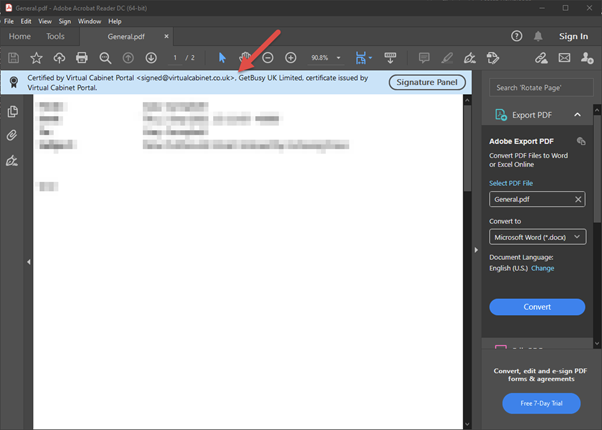The image size is (602, 430).
Task: Share a link to the file icon
Action: pos(541,58)
